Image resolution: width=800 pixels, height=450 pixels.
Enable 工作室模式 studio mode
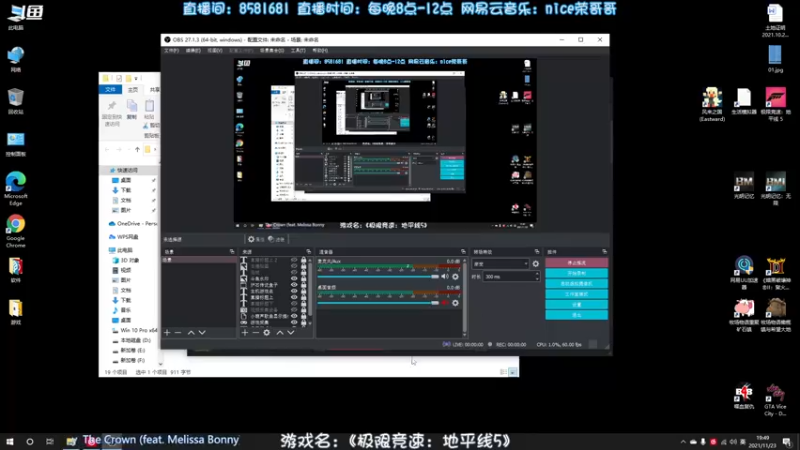577,294
